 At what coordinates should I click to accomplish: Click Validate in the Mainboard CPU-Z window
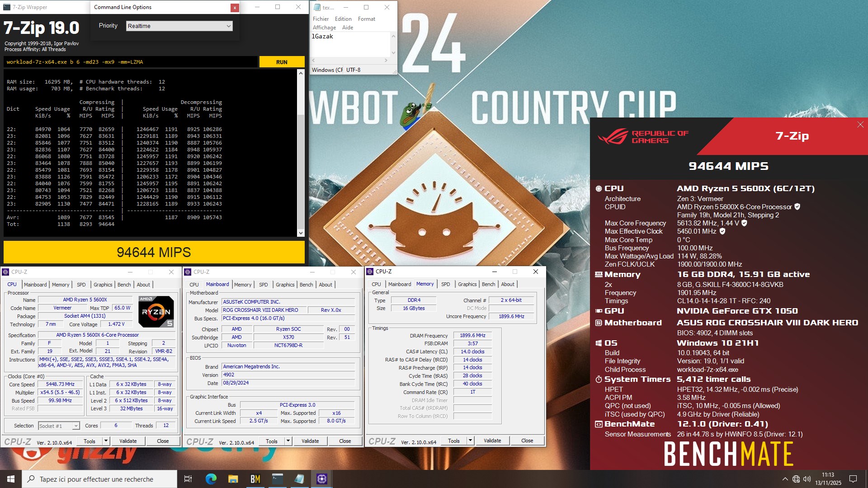pos(310,441)
